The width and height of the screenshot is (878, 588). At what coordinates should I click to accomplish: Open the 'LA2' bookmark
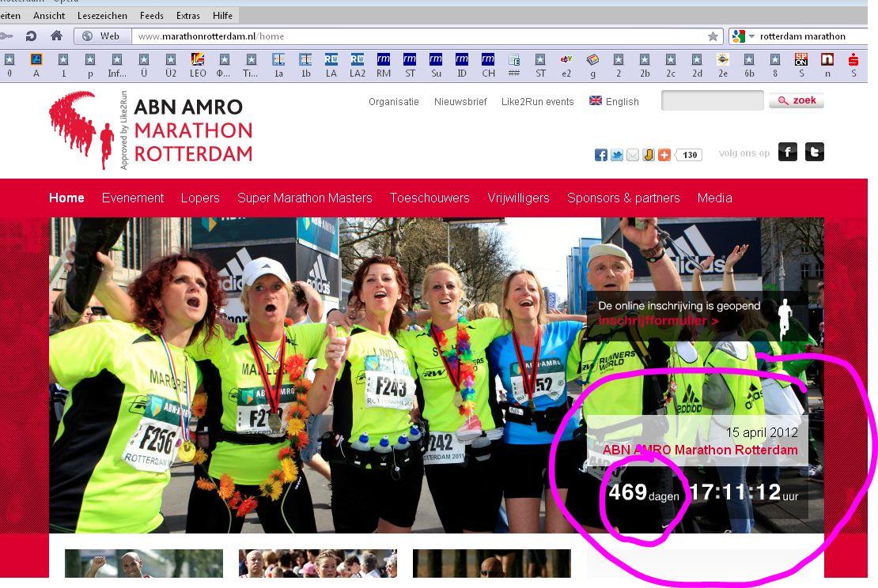(x=358, y=65)
